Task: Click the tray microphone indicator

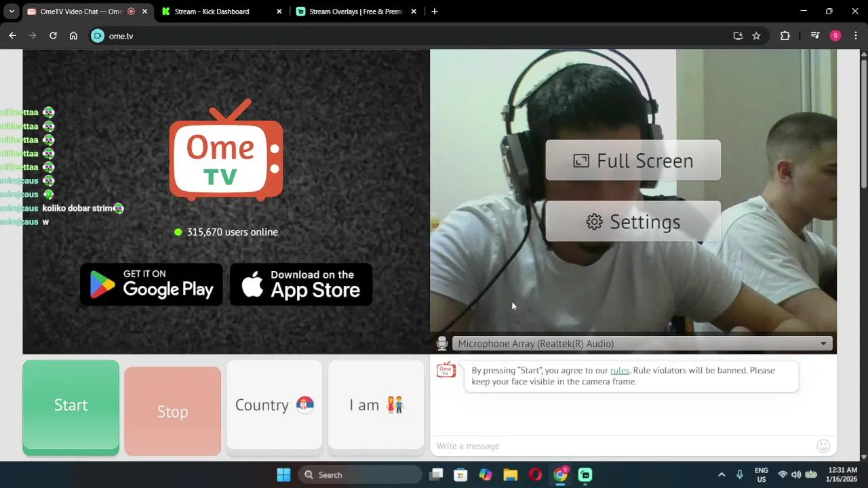Action: coord(740,474)
